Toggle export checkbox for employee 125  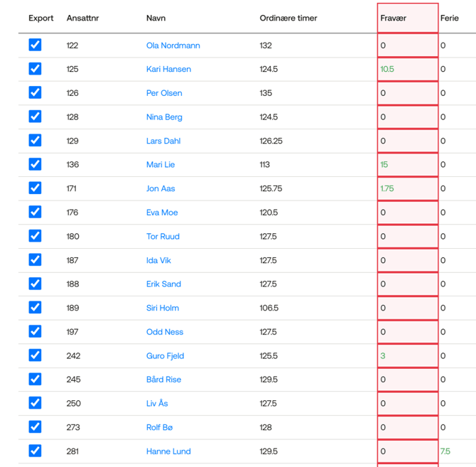click(x=35, y=69)
